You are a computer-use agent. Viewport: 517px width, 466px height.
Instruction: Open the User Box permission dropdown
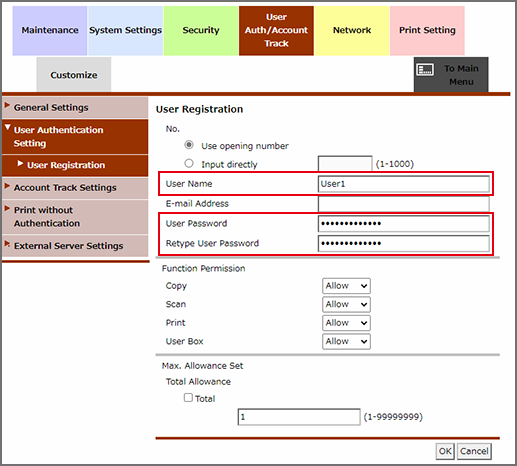click(346, 341)
